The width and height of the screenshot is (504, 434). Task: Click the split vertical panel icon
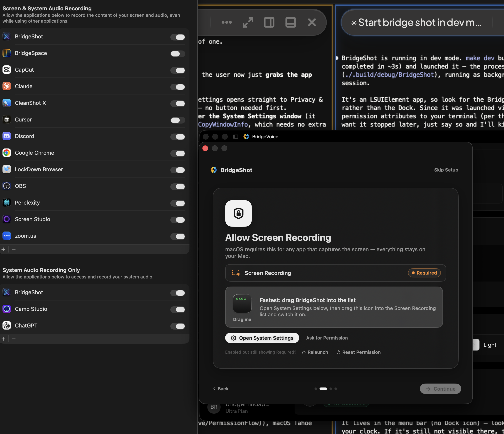tap(269, 22)
